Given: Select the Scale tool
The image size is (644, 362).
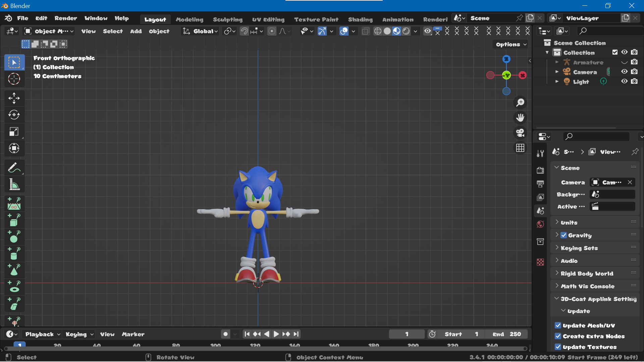Looking at the screenshot, I should point(14,131).
